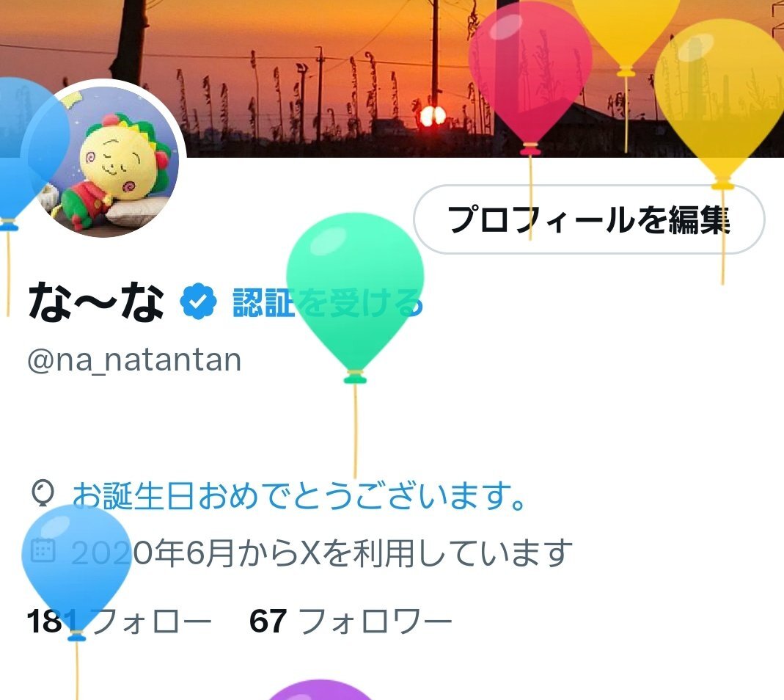Select the @na_natantan username handle

point(134,360)
